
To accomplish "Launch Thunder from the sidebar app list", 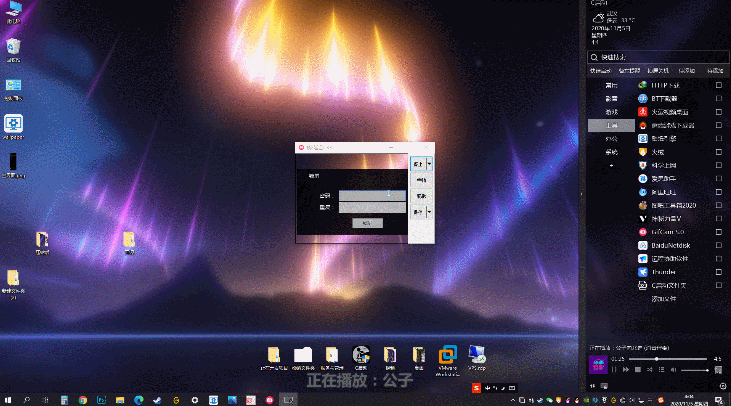I will tap(665, 270).
